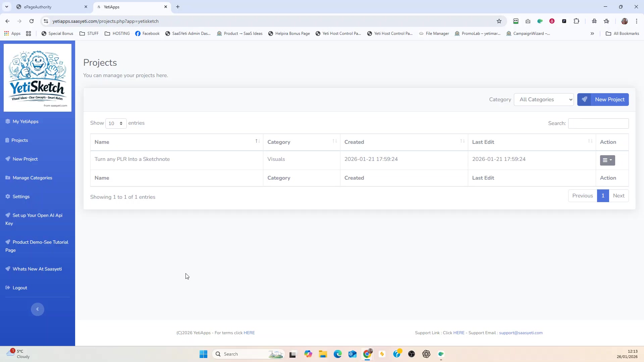Click the taskbar Search box
Viewport: 644px width, 362px height.
tap(248, 354)
